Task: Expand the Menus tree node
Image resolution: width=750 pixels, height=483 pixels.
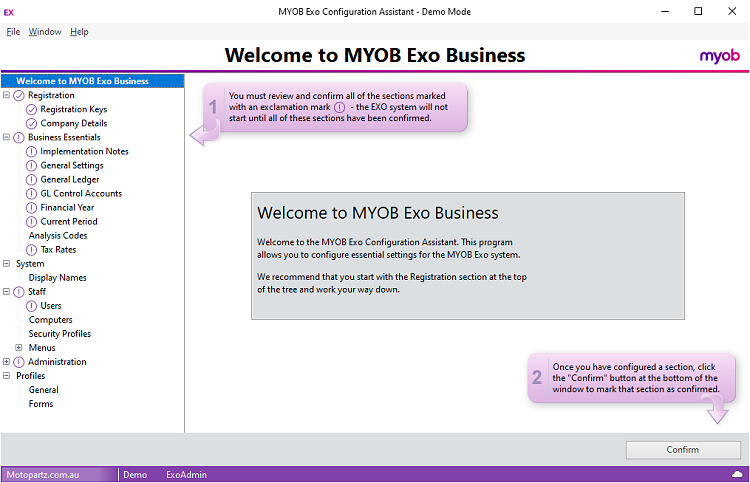Action: (x=19, y=347)
